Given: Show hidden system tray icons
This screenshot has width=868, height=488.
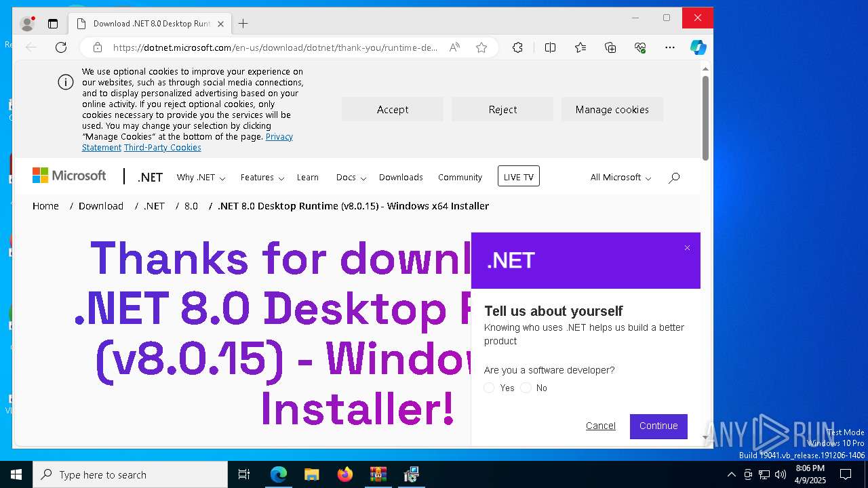Looking at the screenshot, I should [731, 474].
